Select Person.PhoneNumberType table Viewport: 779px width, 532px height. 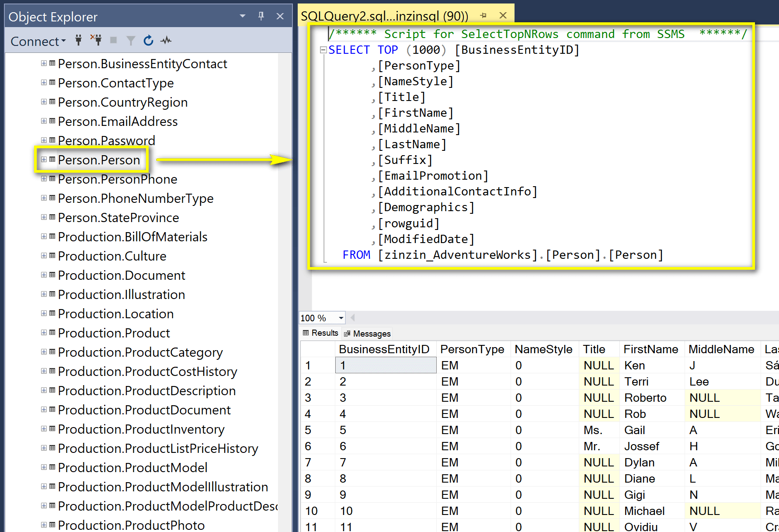tap(136, 198)
